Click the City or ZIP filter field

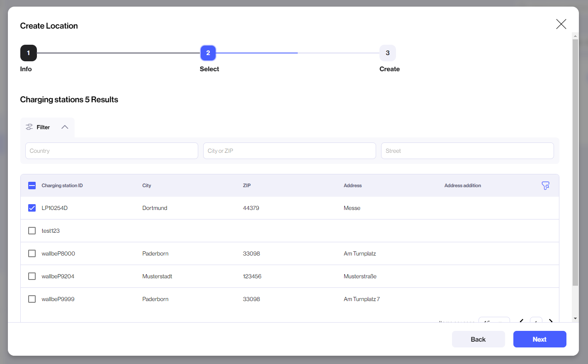pos(289,151)
